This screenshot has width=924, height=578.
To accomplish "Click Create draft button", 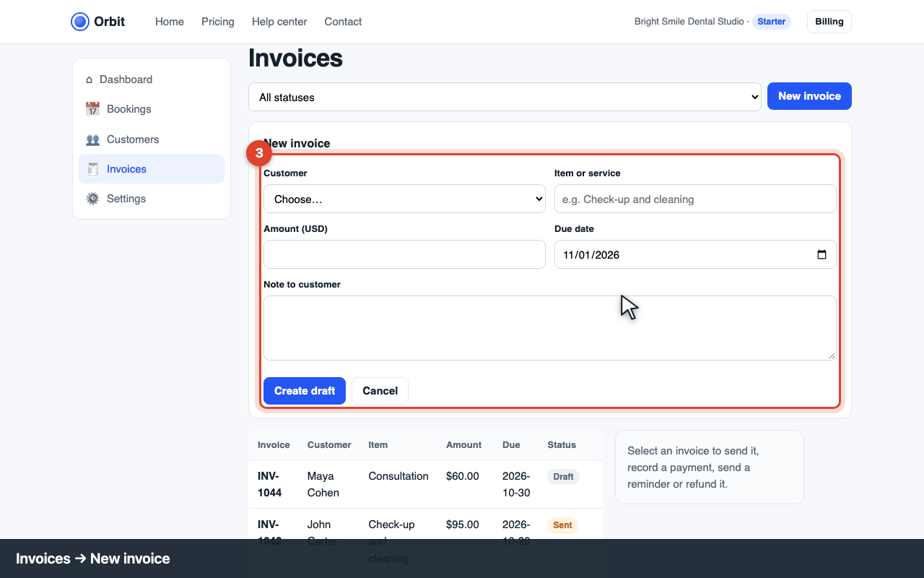I will tap(305, 391).
